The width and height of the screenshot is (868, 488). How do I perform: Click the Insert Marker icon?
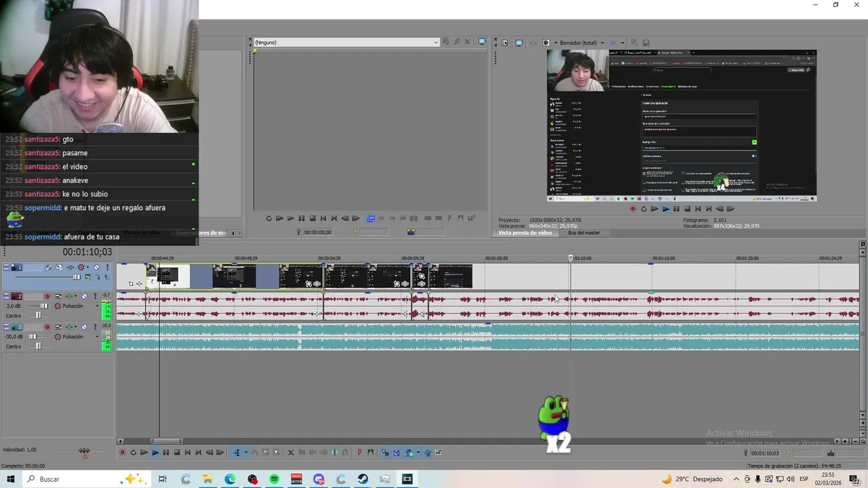[359, 453]
